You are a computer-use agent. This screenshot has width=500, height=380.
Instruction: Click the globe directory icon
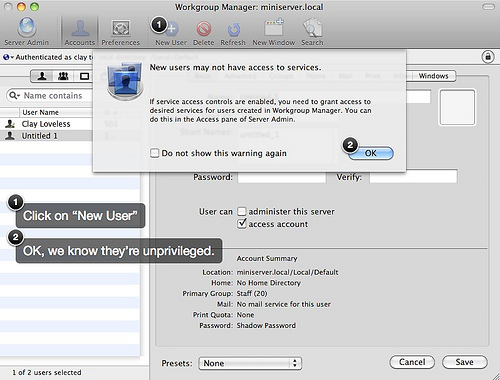pyautogui.click(x=6, y=57)
